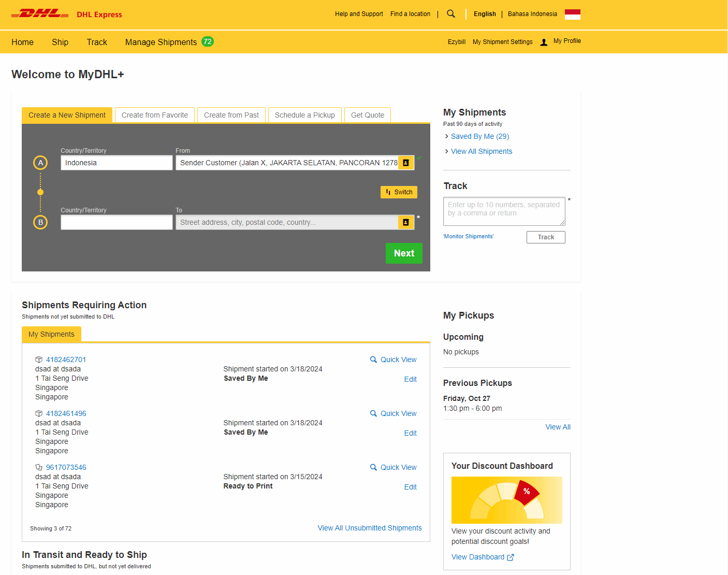Click 'Ready to Print' status text
Screen dimensions: 728x575
click(248, 486)
